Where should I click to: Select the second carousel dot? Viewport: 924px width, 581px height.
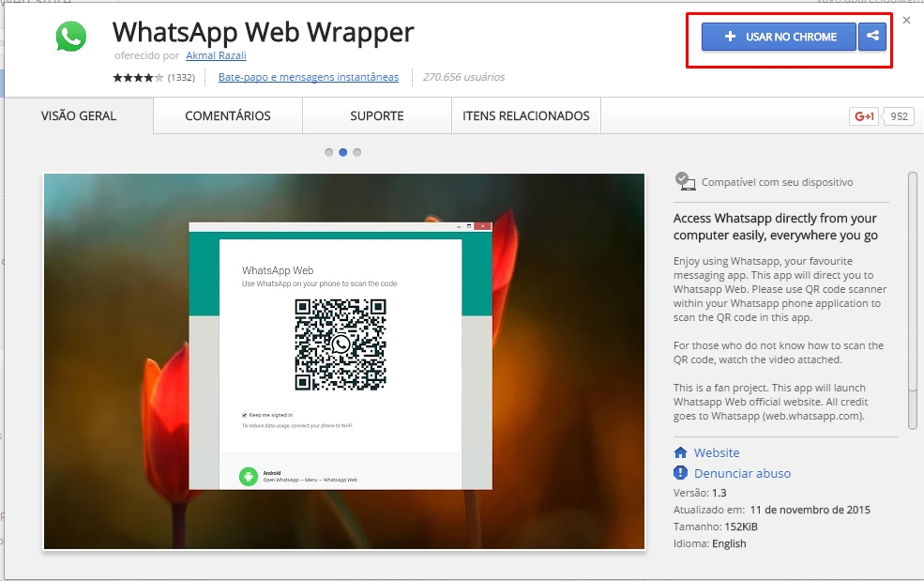pos(343,151)
